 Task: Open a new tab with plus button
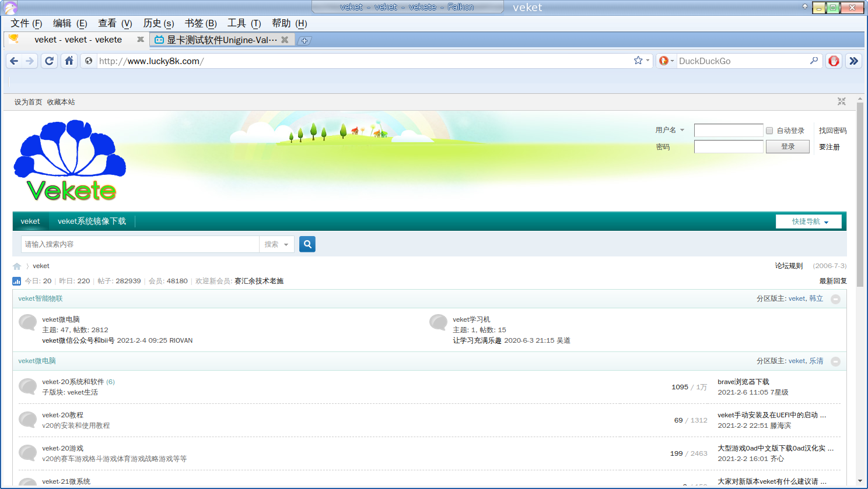[304, 40]
